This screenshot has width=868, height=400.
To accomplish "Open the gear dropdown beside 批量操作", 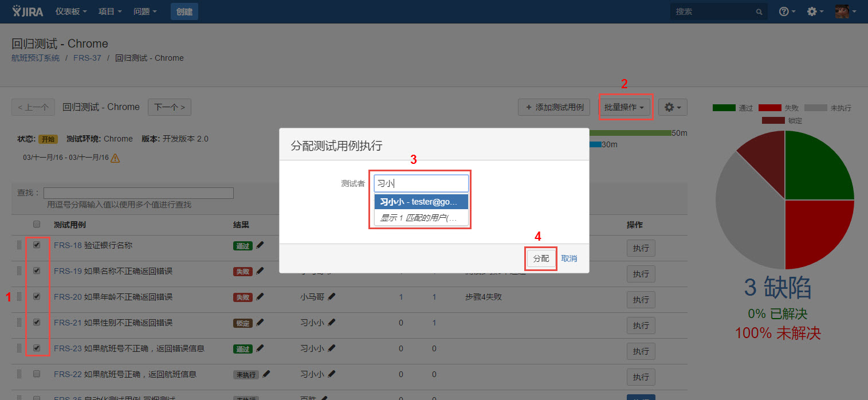I will tap(673, 107).
